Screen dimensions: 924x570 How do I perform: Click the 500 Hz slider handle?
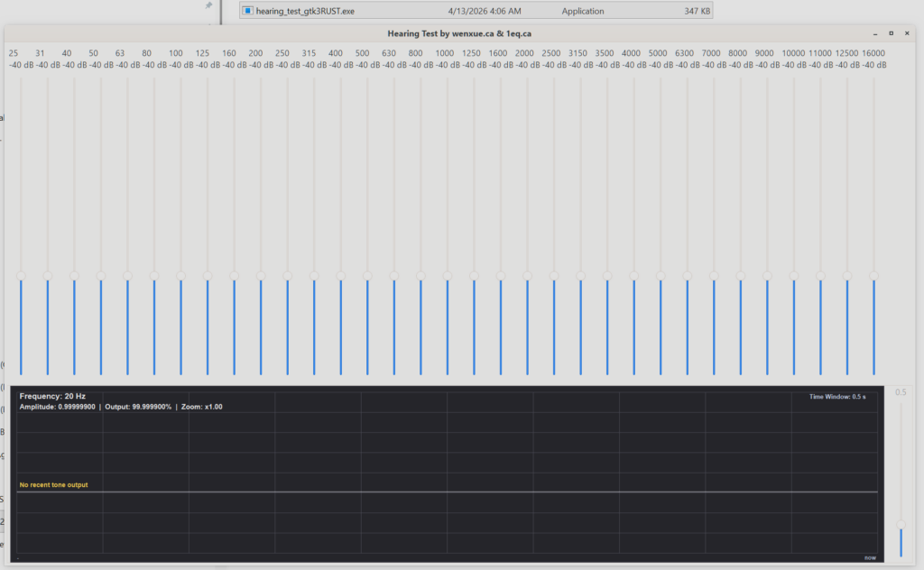click(367, 275)
